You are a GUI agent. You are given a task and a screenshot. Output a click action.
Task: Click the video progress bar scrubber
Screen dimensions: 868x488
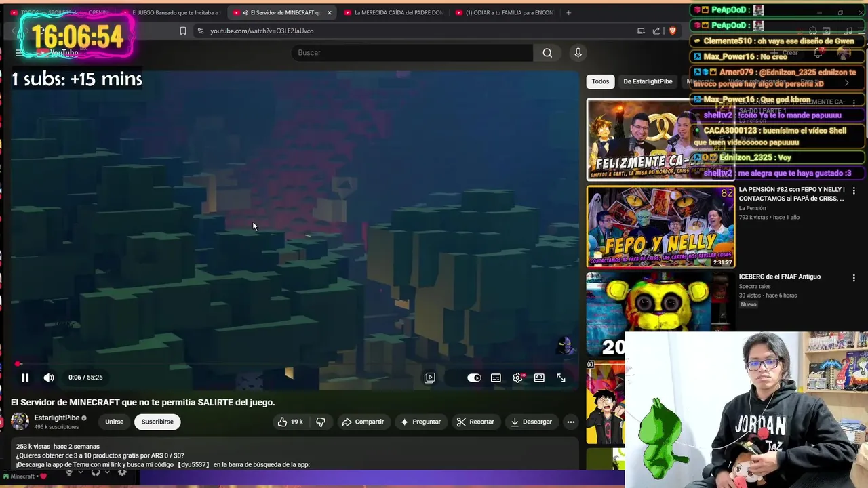click(x=18, y=364)
